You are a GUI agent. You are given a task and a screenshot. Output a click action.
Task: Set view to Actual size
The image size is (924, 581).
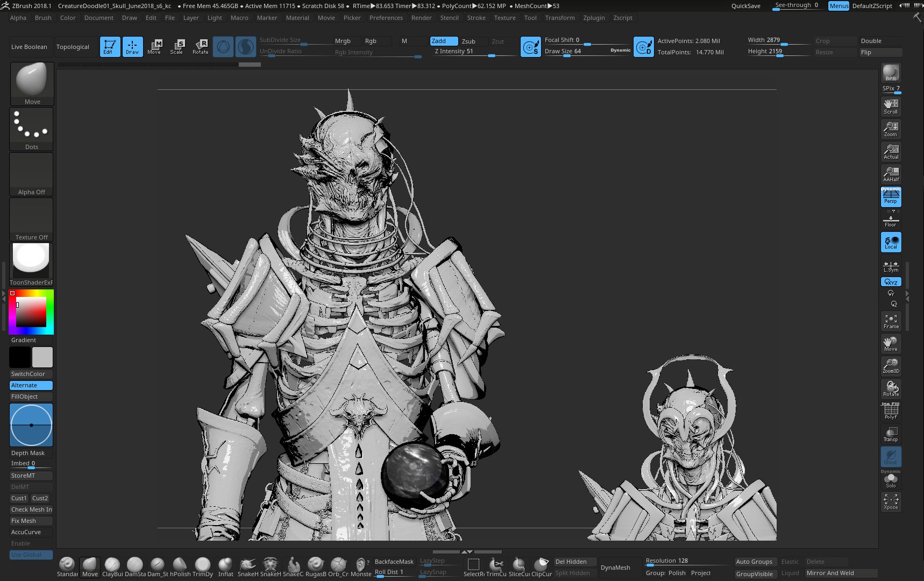click(x=891, y=151)
